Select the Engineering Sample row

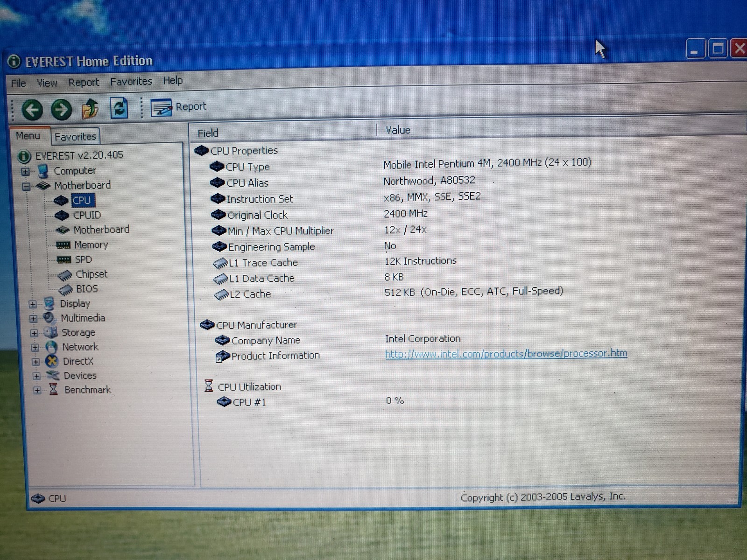[304, 246]
